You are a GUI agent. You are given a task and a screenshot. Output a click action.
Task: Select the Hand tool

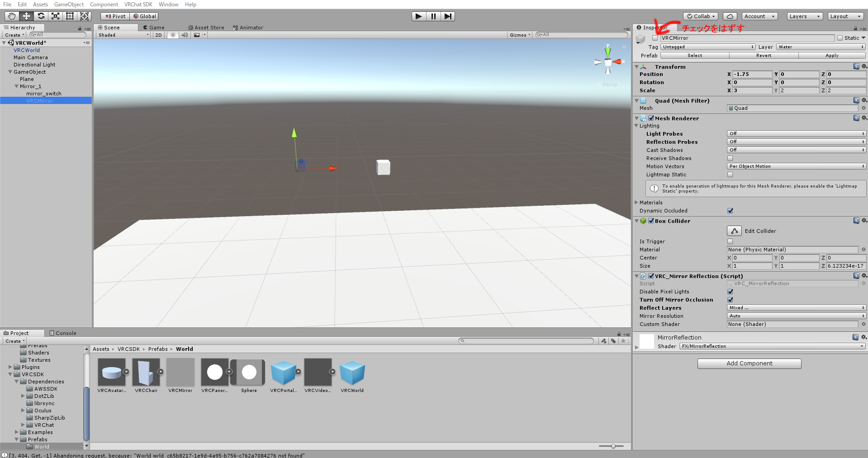pos(12,16)
